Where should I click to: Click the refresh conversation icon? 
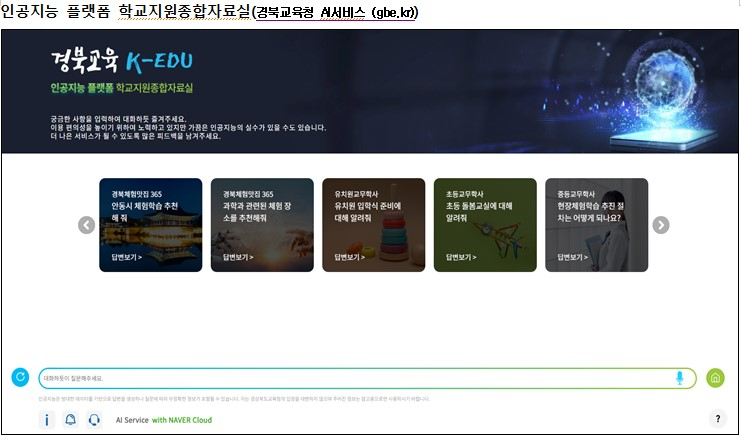coord(20,377)
